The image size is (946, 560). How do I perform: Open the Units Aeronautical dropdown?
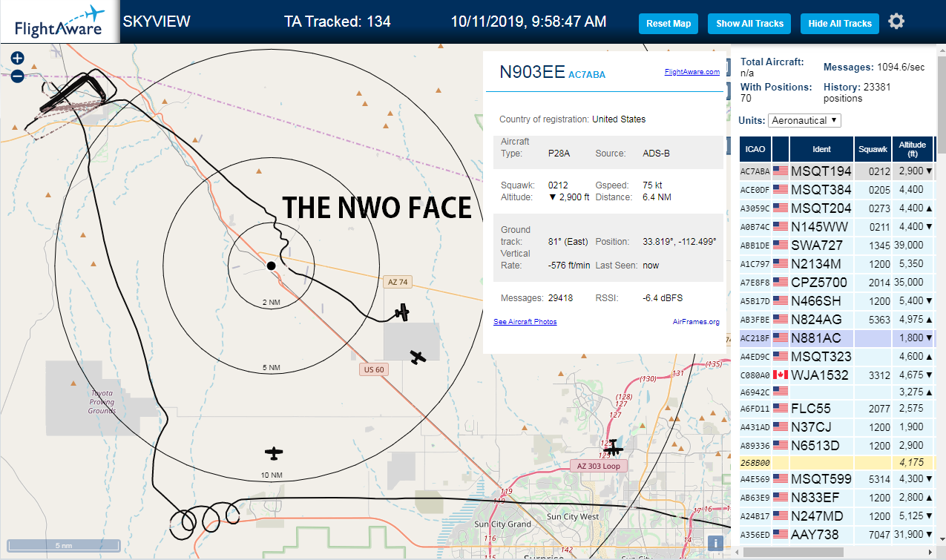805,120
